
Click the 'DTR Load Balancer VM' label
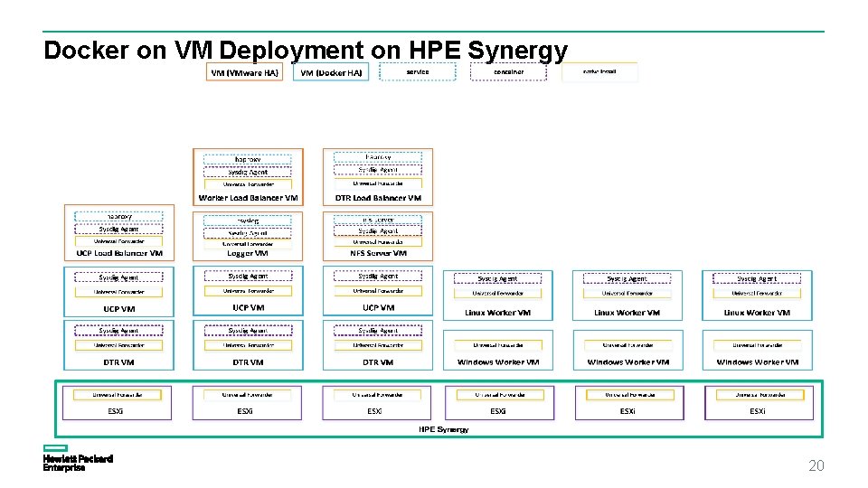tap(378, 198)
